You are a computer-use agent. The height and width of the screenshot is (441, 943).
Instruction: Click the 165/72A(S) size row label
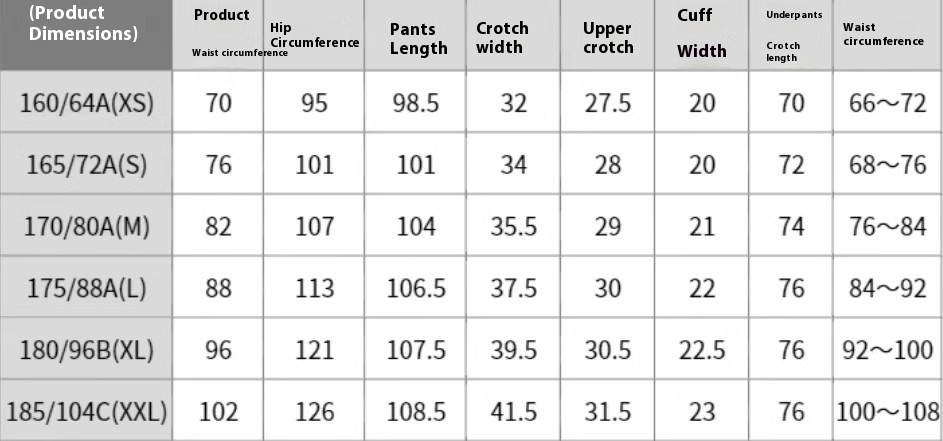click(x=86, y=164)
